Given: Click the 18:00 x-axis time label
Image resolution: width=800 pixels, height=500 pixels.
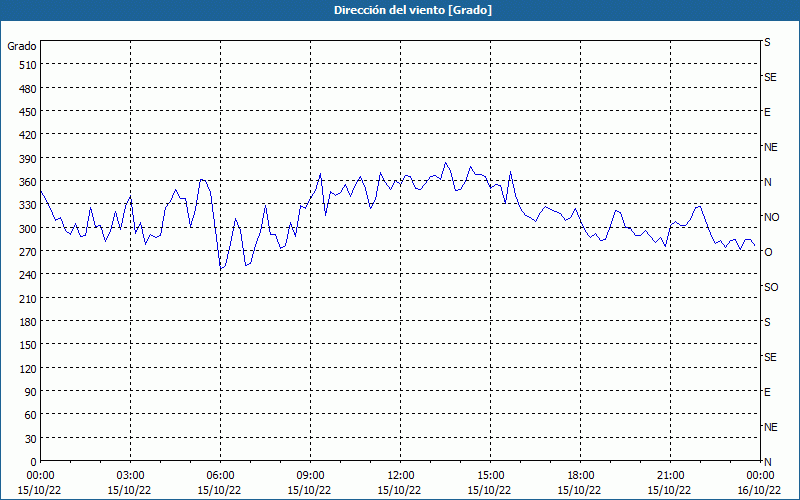Looking at the screenshot, I should point(580,476).
